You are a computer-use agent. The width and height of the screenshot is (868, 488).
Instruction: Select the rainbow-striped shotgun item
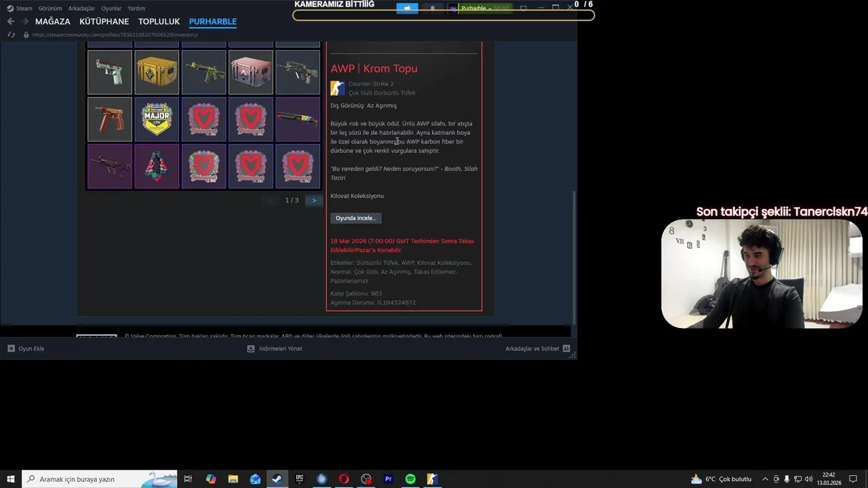pos(298,119)
